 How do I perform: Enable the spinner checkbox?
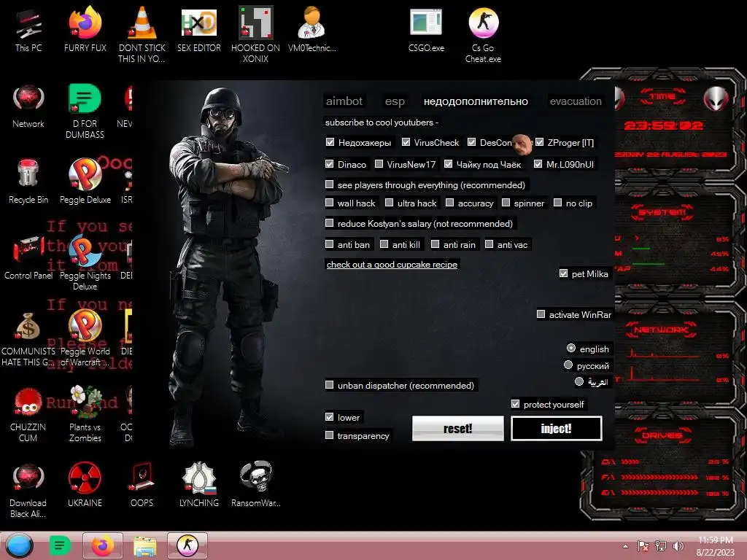506,203
